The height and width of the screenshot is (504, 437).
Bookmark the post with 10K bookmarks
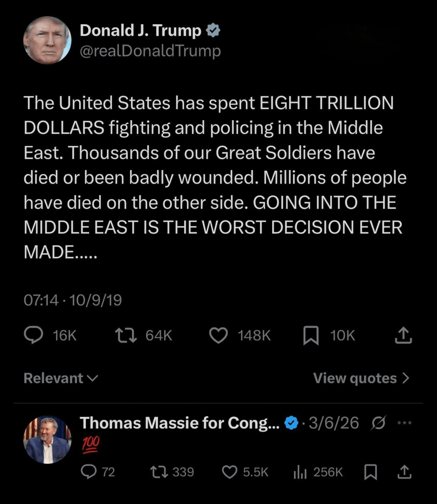(311, 336)
